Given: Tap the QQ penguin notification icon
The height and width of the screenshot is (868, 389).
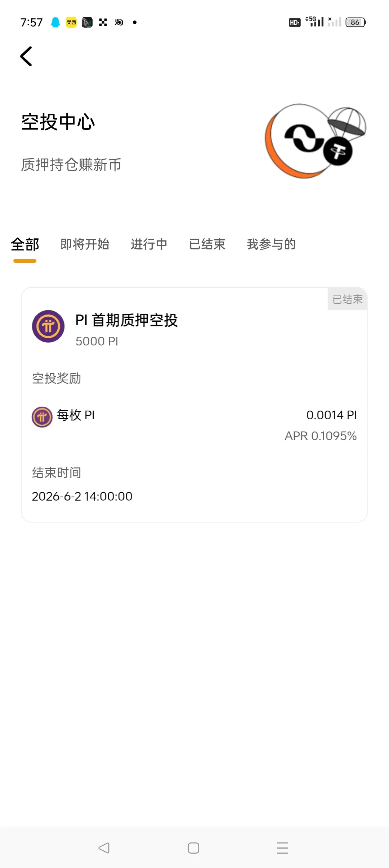Looking at the screenshot, I should (55, 22).
